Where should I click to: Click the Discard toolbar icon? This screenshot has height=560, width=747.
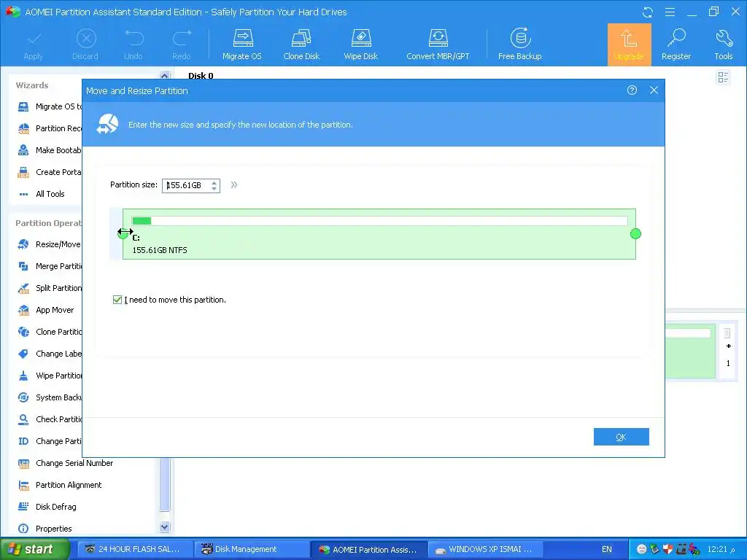86,44
